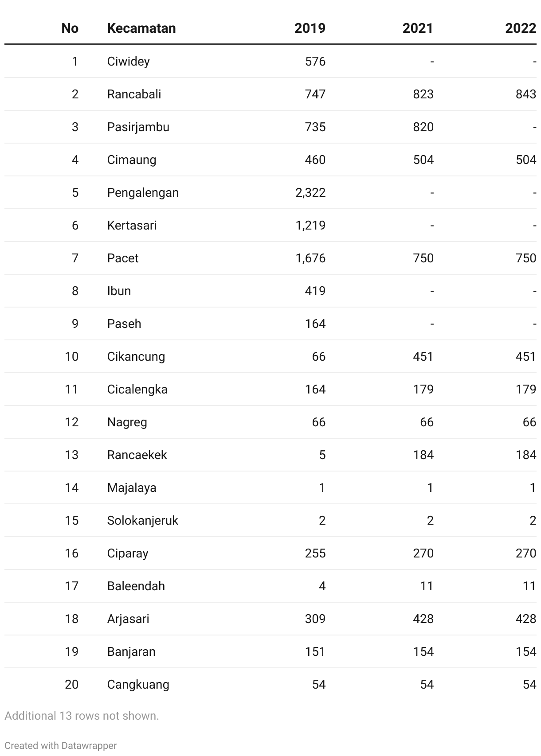
Task: Click the Pengalengan 2019 value 2,322
Action: 310,192
